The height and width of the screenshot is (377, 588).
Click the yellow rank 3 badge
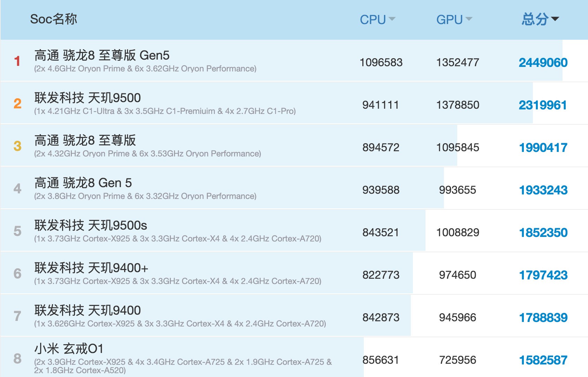(17, 146)
